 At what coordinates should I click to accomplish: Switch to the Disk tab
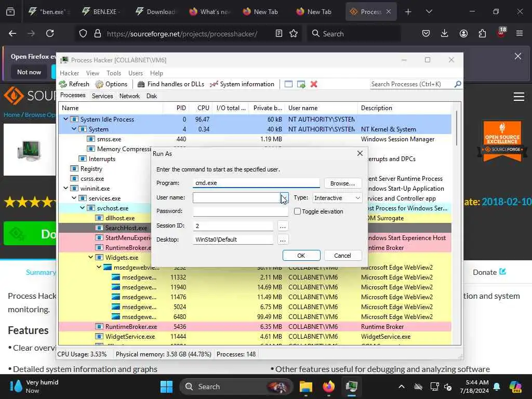tap(152, 96)
